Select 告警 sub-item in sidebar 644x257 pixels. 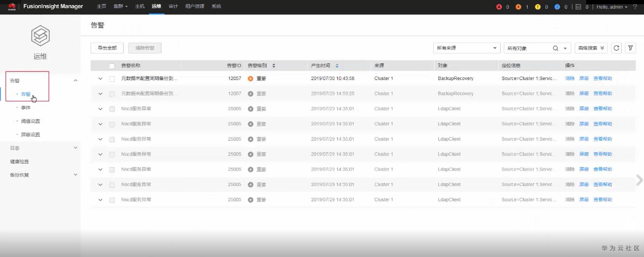click(26, 94)
